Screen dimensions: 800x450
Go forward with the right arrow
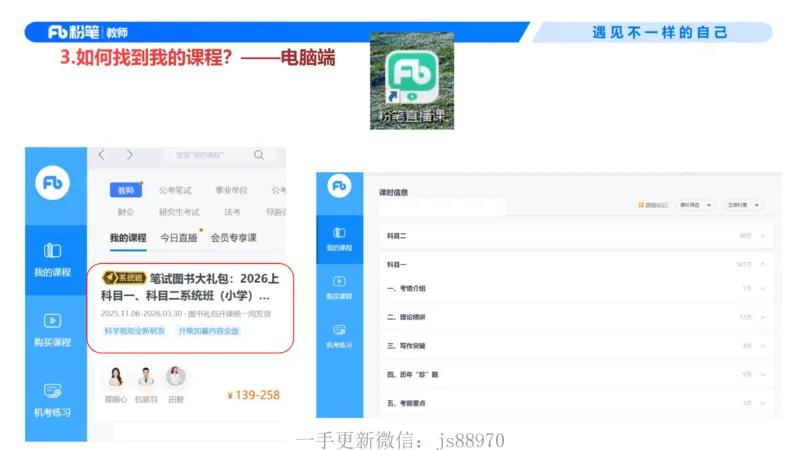point(130,155)
